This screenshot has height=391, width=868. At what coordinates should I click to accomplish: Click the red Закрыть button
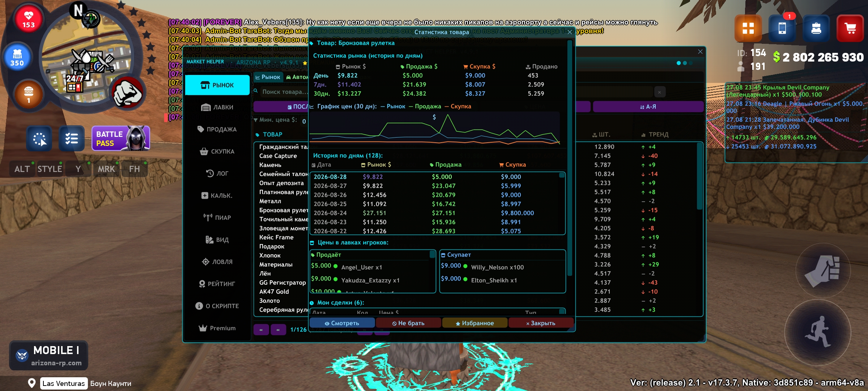pyautogui.click(x=541, y=323)
